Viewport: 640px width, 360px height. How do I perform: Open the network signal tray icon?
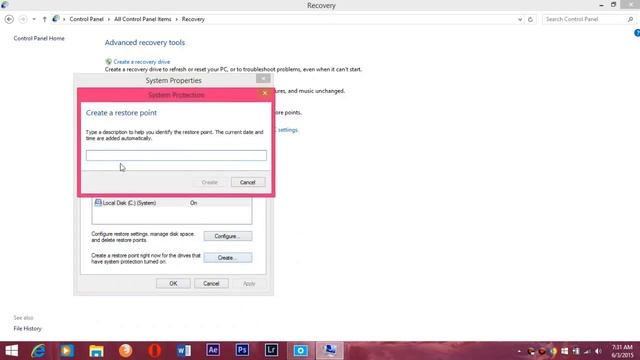tap(587, 351)
